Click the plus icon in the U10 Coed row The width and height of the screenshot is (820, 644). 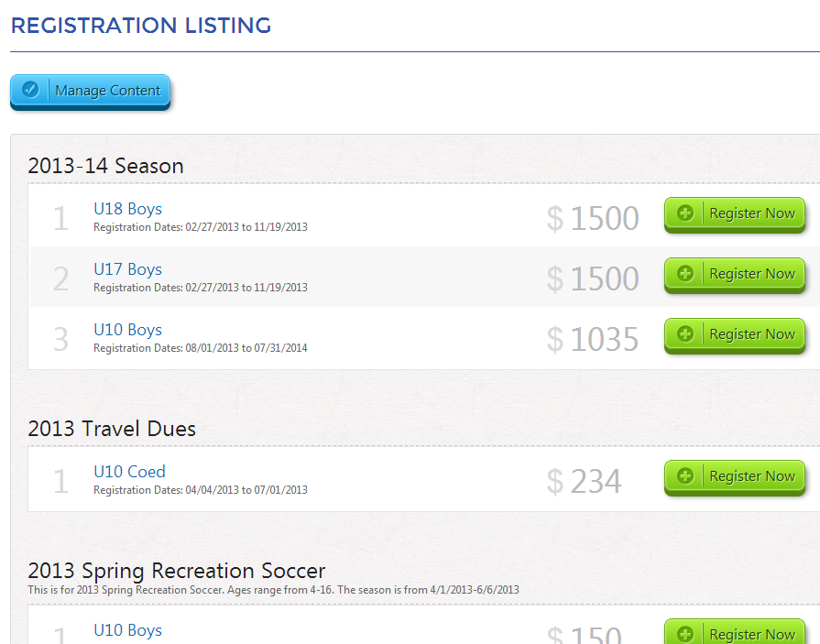685,475
